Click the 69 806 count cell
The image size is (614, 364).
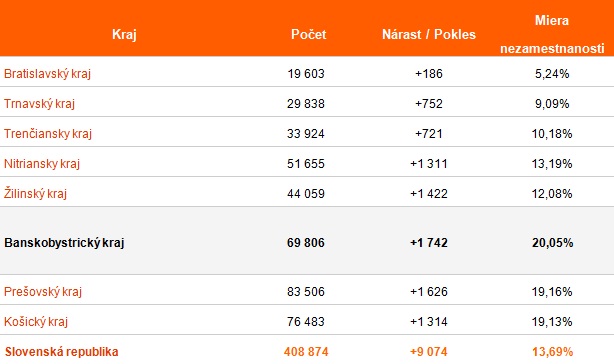306,243
